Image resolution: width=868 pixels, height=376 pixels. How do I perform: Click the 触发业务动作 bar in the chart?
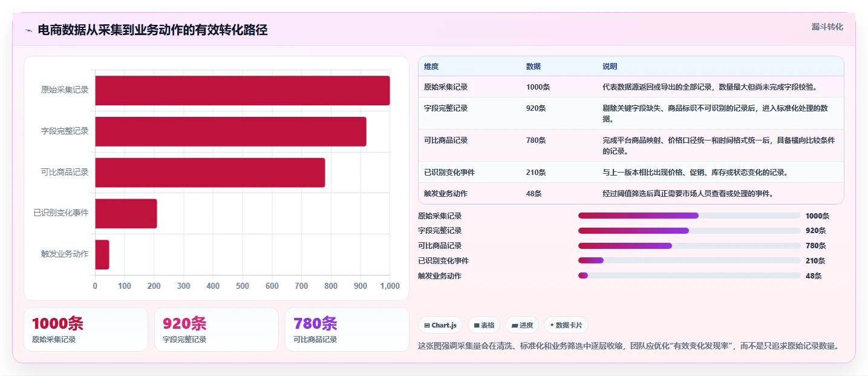pos(102,254)
